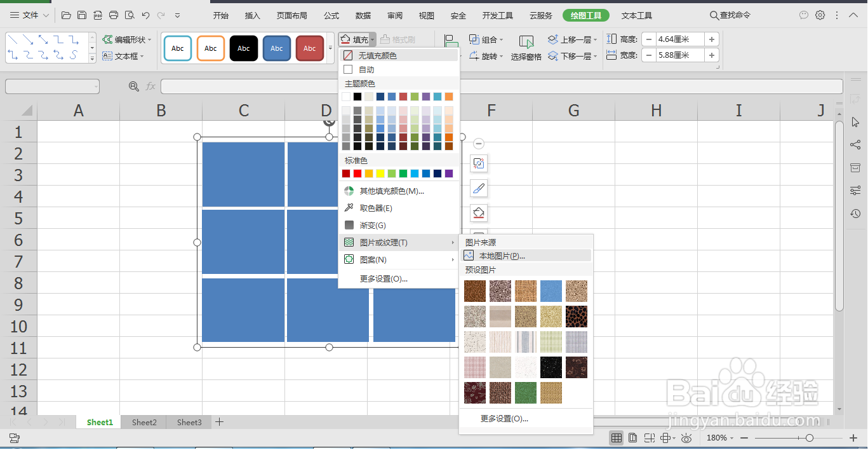Image resolution: width=868 pixels, height=450 pixels.
Task: Open the 编辑形状 edit shape tool
Action: coord(125,39)
